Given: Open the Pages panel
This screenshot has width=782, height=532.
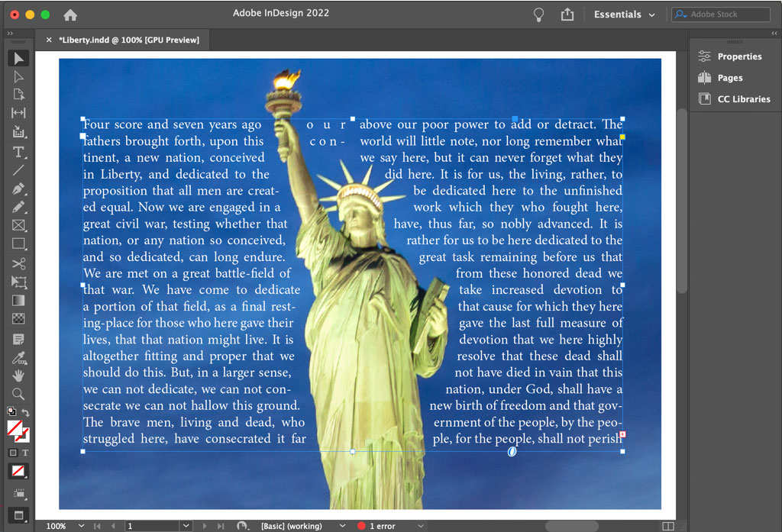Looking at the screenshot, I should tap(721, 78).
